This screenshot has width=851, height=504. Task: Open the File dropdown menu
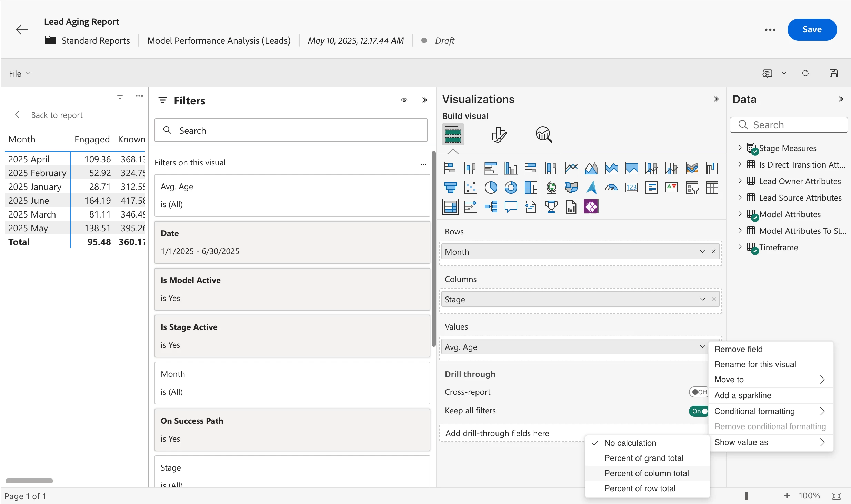20,73
